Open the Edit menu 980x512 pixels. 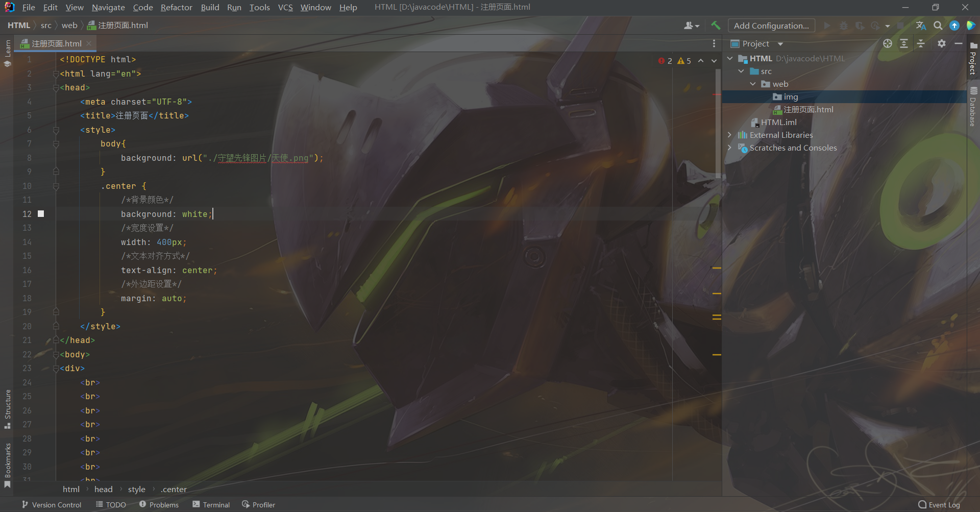pos(50,7)
